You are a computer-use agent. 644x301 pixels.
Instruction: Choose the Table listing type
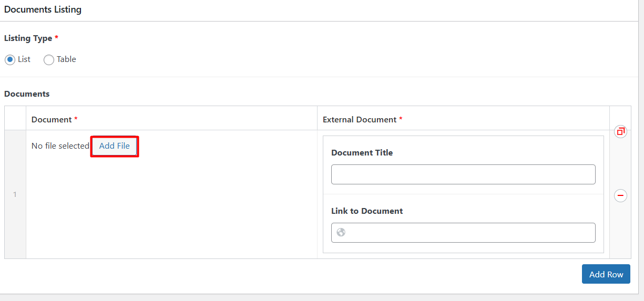tap(49, 60)
